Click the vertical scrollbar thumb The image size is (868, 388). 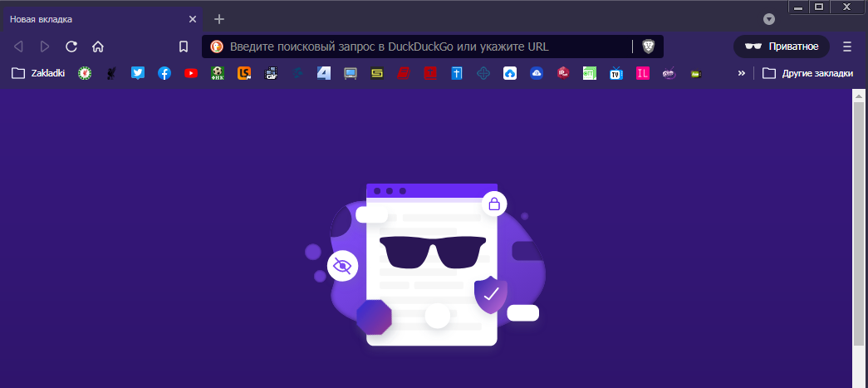(859, 224)
